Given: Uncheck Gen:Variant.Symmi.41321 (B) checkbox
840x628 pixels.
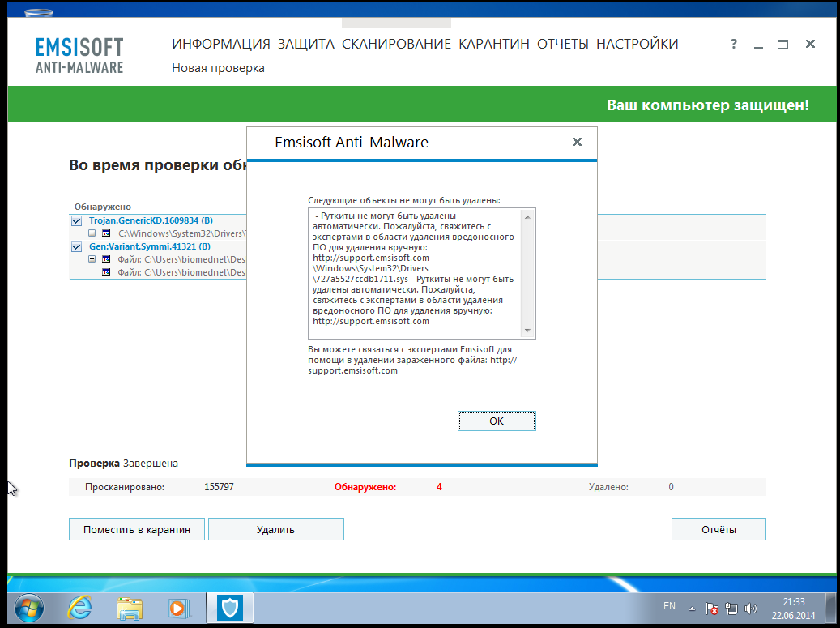Looking at the screenshot, I should tap(77, 247).
